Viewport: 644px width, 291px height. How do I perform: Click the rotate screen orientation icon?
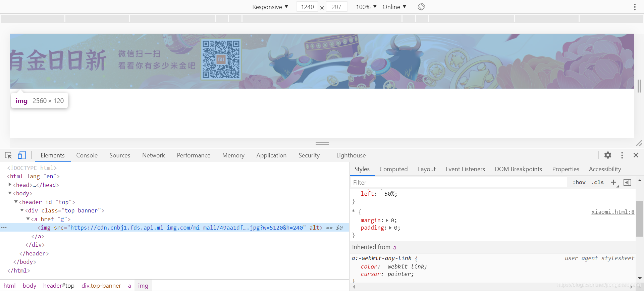click(x=421, y=7)
